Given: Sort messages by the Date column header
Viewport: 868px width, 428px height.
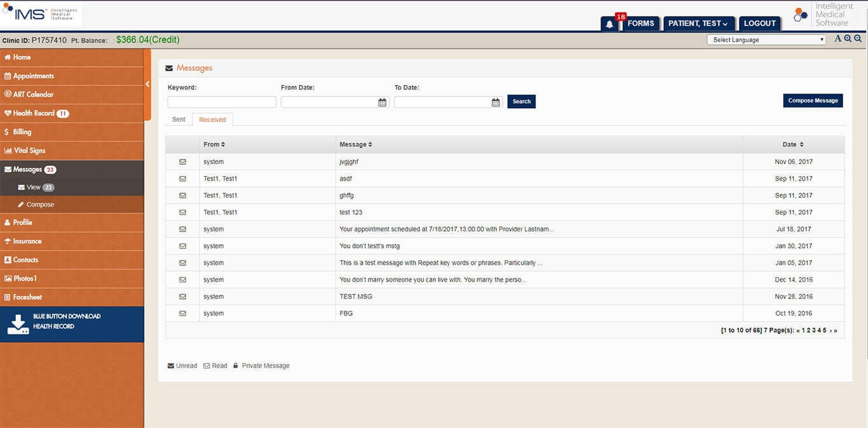Looking at the screenshot, I should 790,144.
